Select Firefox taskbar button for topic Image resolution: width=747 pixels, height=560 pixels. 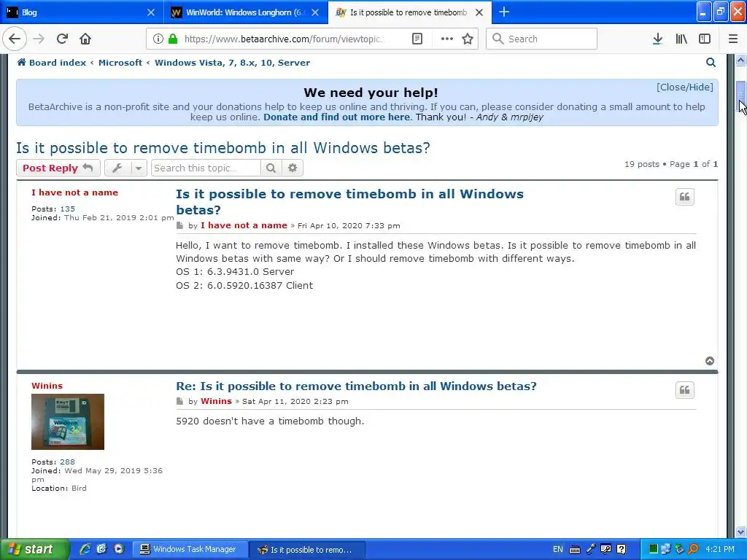307,550
